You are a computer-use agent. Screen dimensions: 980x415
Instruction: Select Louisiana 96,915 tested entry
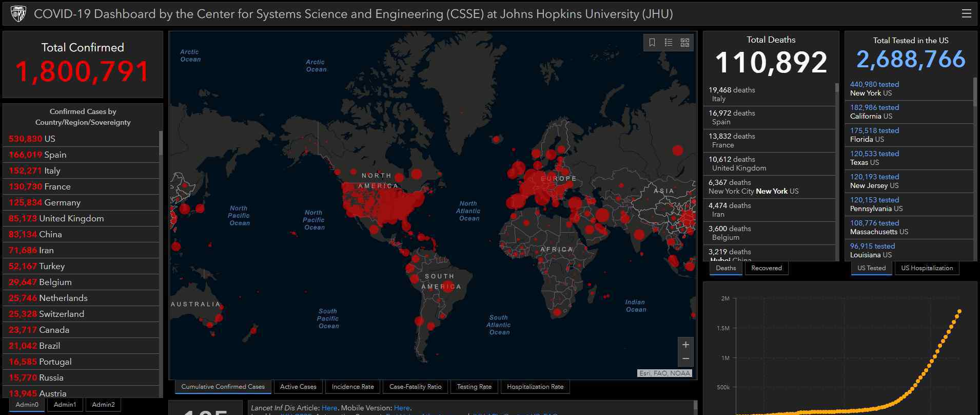[909, 250]
